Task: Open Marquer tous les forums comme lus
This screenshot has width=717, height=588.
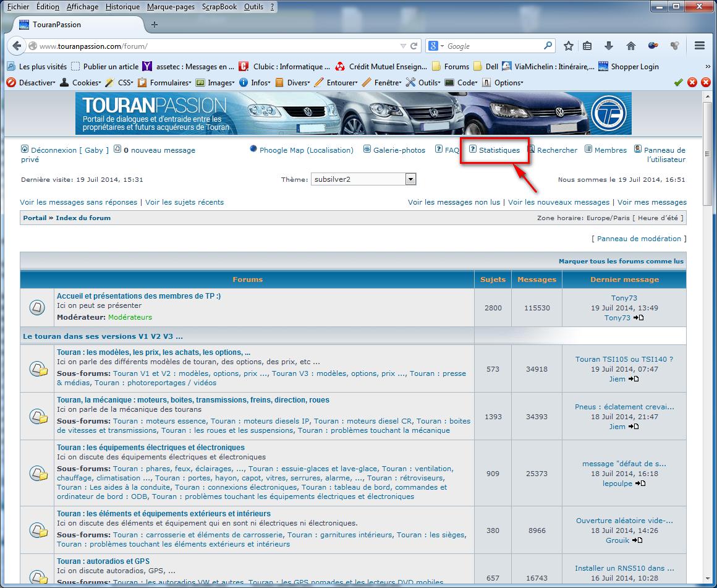Action: (621, 262)
